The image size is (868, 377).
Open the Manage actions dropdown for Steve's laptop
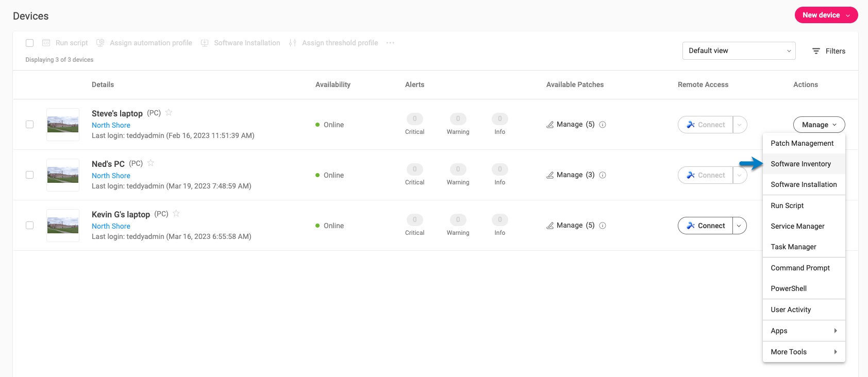[x=819, y=125]
